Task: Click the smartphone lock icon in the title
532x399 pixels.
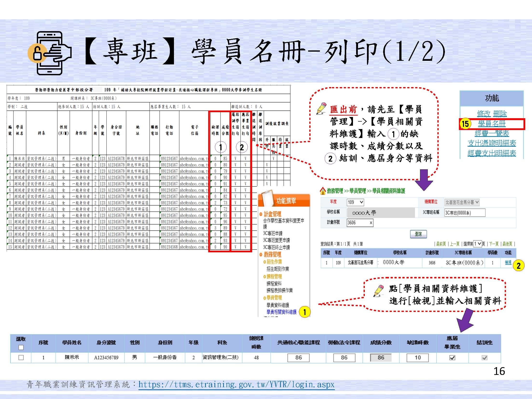Action: click(50, 53)
